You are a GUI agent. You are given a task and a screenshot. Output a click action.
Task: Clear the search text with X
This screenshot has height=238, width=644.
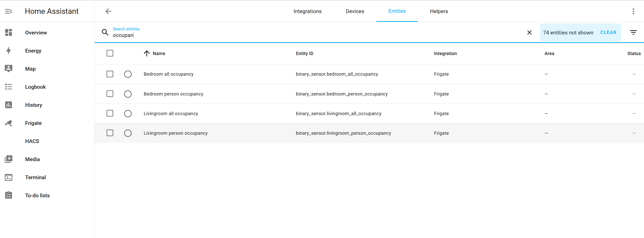[529, 32]
